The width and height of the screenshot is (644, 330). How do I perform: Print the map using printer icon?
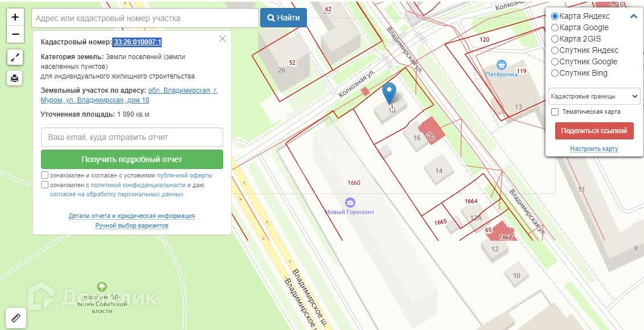(x=15, y=78)
